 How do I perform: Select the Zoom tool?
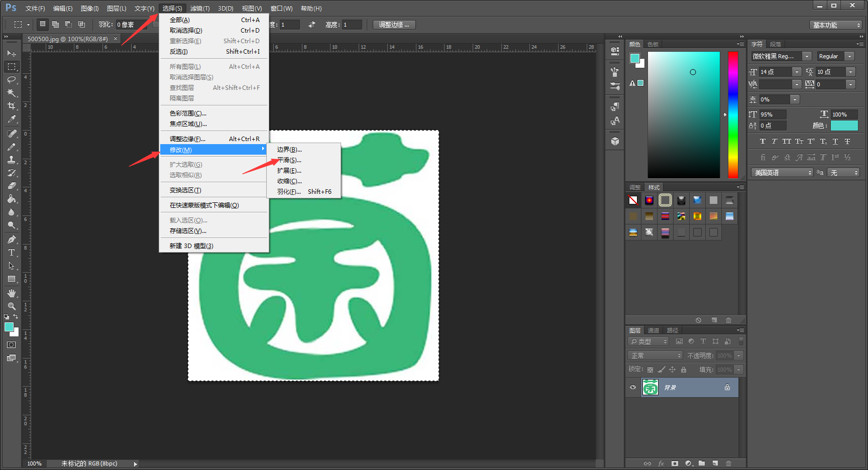(12, 306)
